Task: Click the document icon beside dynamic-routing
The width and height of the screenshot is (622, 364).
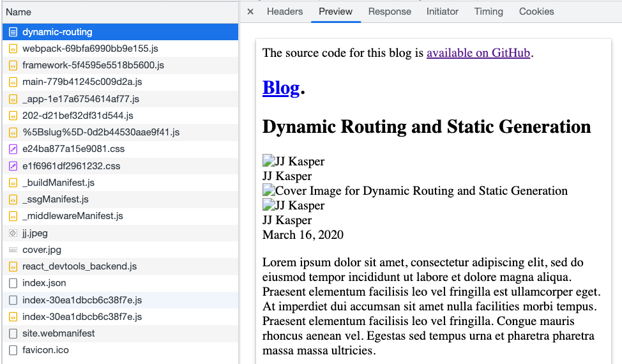Action: click(x=13, y=32)
